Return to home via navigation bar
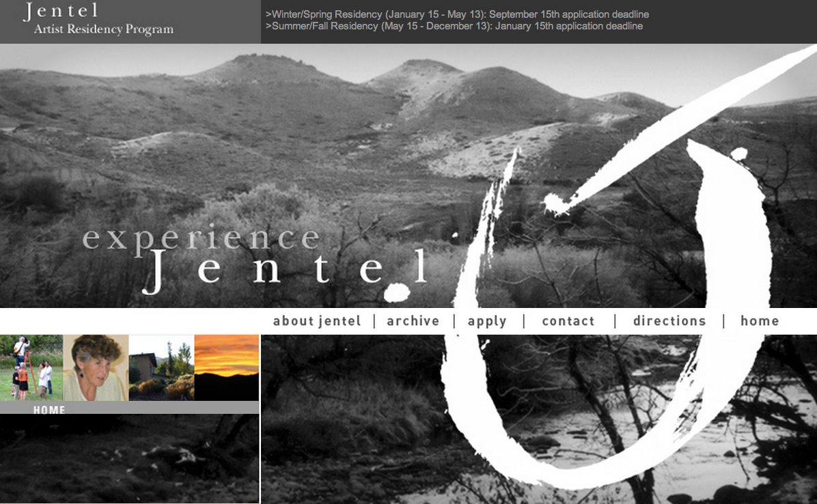This screenshot has width=817, height=504. [x=760, y=321]
